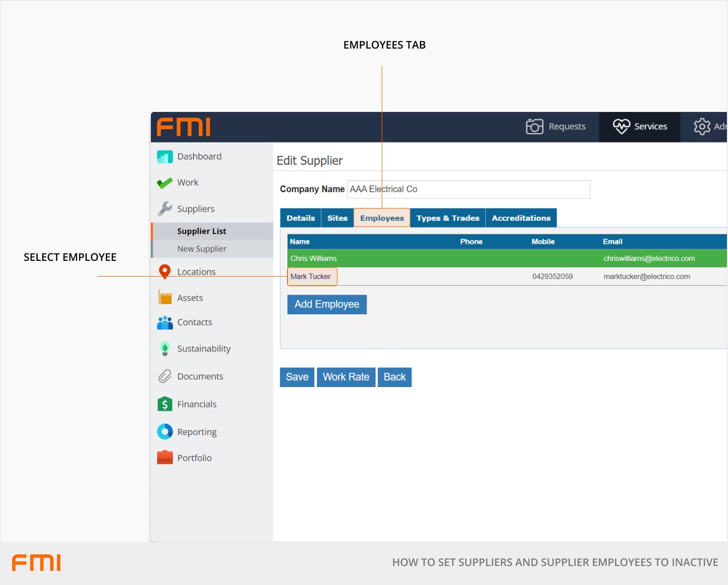The width and height of the screenshot is (728, 585).
Task: Click the Sustainability lightbulb icon
Action: [165, 348]
